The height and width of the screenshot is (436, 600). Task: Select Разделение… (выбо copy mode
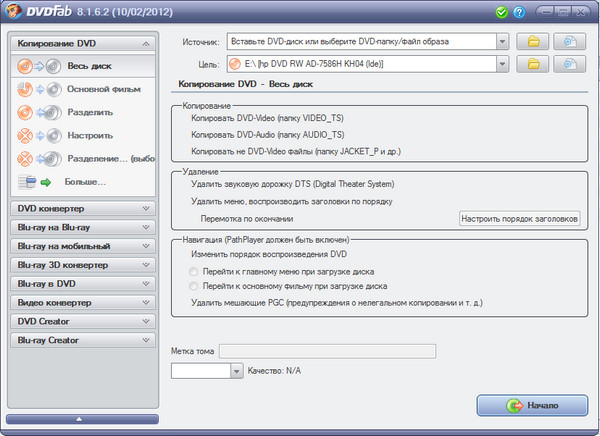point(83,159)
